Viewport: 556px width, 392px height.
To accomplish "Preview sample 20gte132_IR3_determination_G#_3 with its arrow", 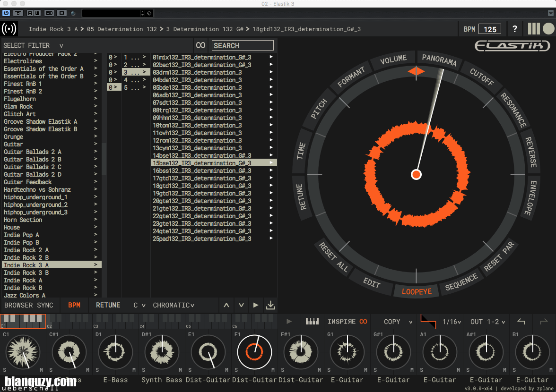I will pos(271,200).
